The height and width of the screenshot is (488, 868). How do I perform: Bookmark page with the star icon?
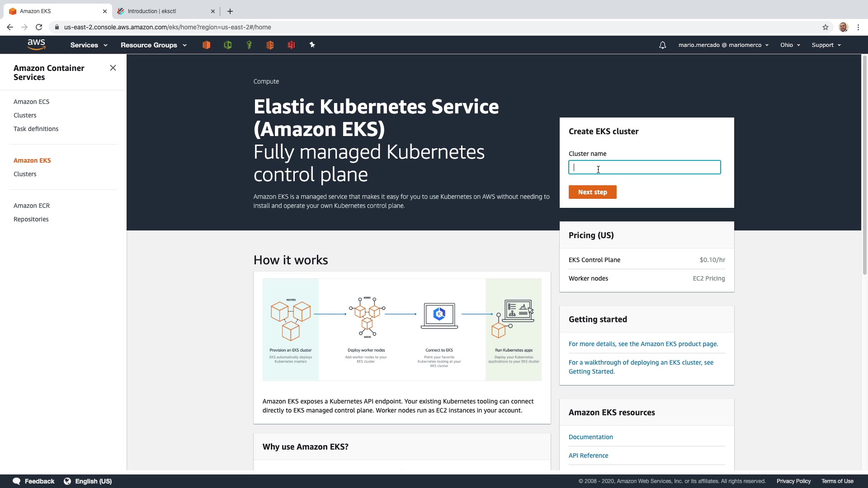tap(825, 27)
